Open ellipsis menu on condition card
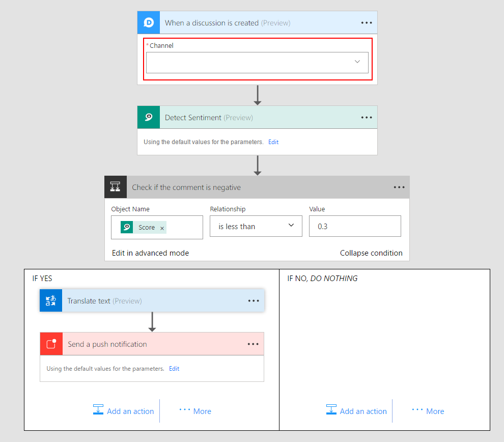The height and width of the screenshot is (442, 504). (x=399, y=187)
